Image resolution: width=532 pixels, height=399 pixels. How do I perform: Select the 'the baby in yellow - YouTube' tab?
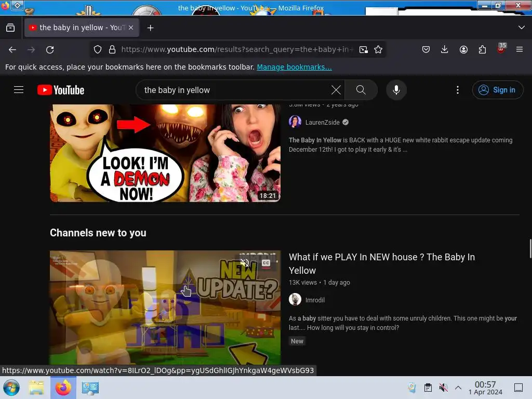pyautogui.click(x=82, y=28)
